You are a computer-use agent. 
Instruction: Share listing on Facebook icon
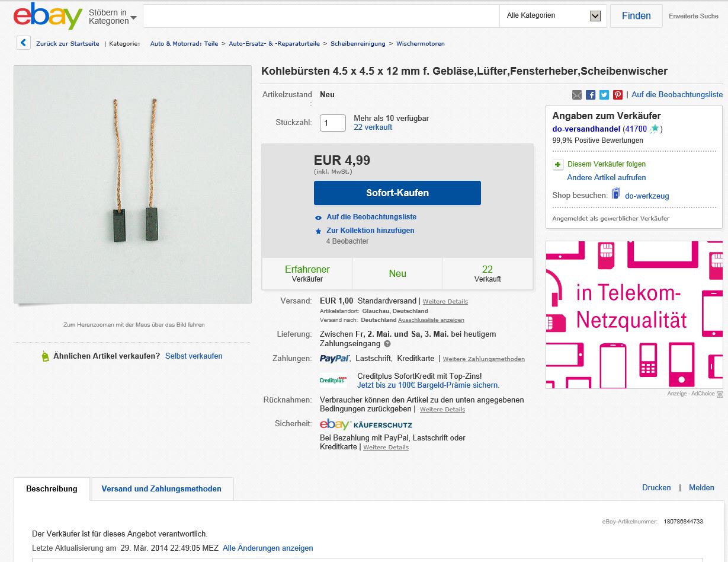(591, 95)
